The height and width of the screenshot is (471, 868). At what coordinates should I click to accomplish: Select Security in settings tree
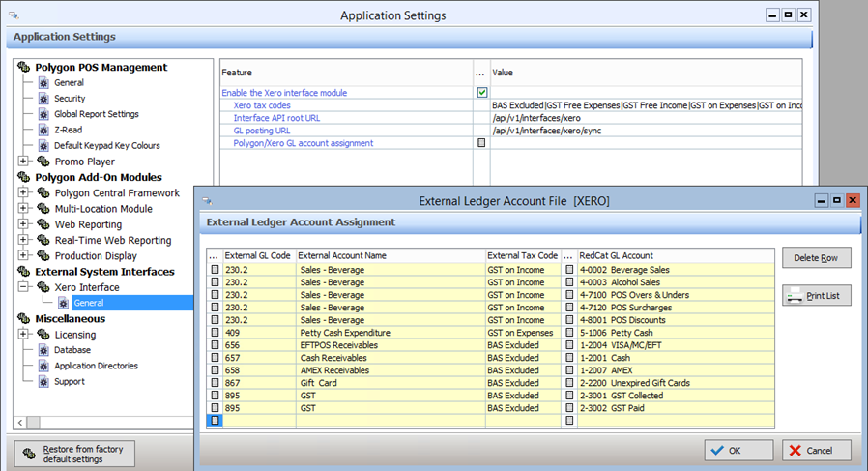click(x=70, y=99)
